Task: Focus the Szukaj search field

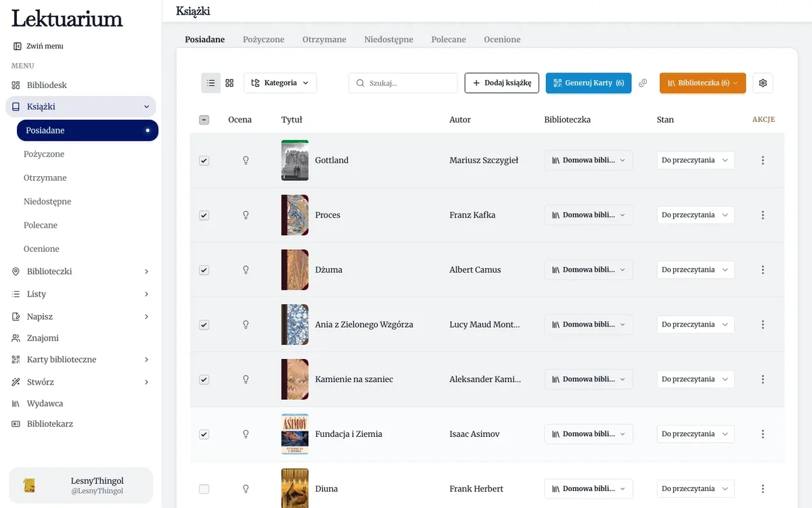Action: [x=403, y=83]
